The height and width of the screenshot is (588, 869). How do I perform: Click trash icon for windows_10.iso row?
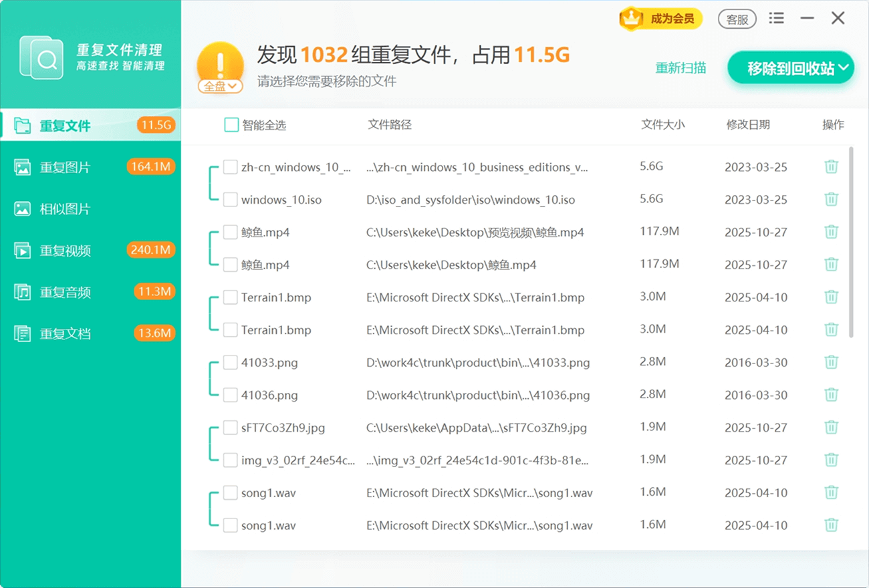point(831,199)
